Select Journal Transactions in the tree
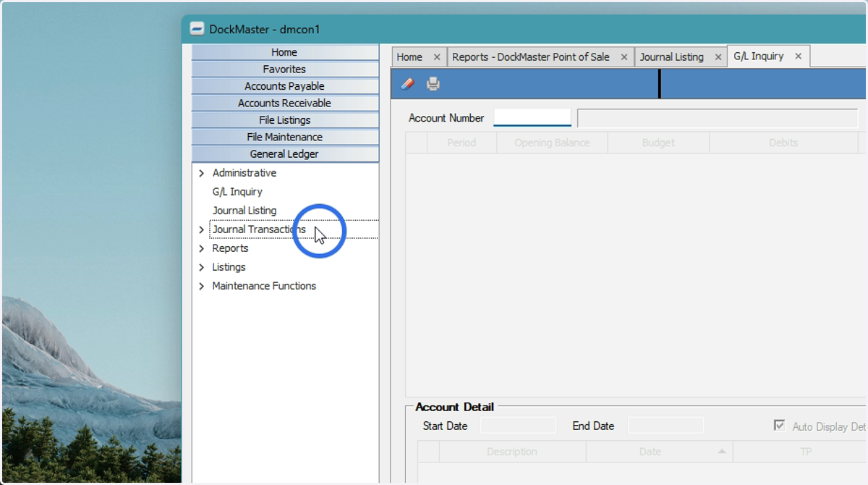 click(259, 229)
